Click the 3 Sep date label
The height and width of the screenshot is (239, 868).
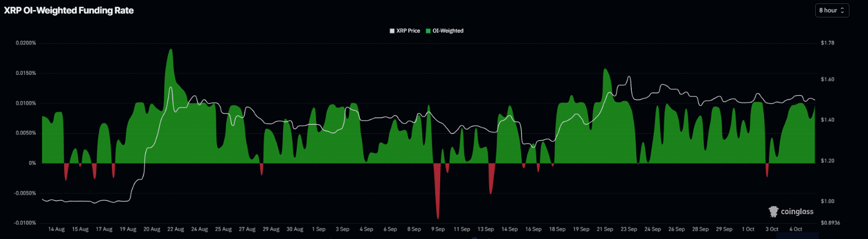coord(342,229)
